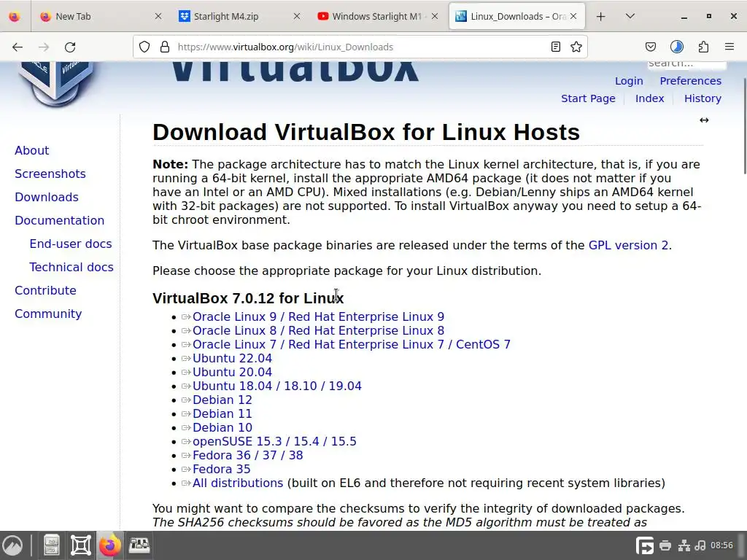The width and height of the screenshot is (747, 560).
Task: Download Ubuntu 18.04 / 18.10 / 19.04 package
Action: coord(276,386)
